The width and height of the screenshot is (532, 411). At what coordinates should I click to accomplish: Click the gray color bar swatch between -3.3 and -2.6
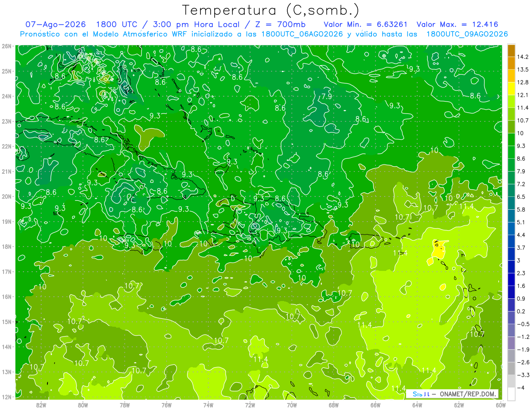(x=511, y=369)
